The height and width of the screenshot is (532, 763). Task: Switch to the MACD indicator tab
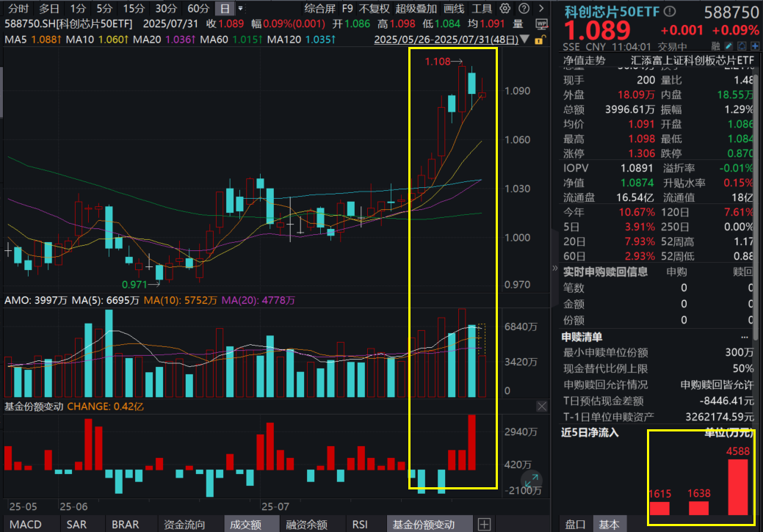(27, 524)
